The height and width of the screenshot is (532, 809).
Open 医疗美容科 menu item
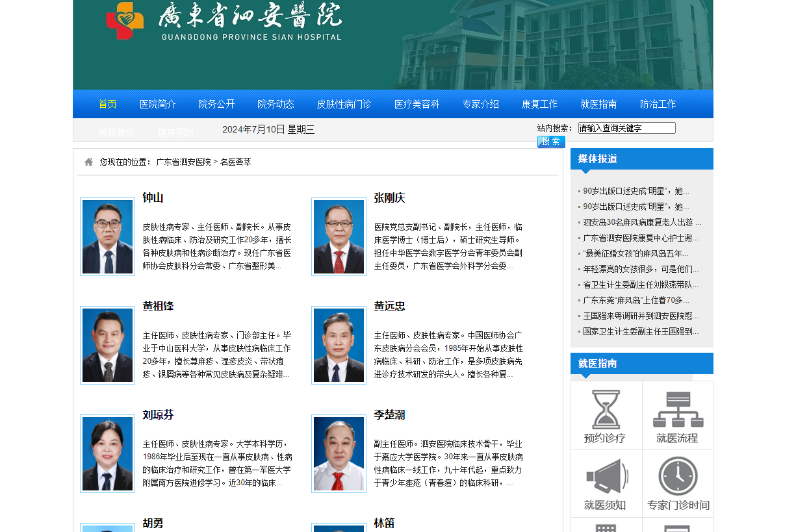417,104
